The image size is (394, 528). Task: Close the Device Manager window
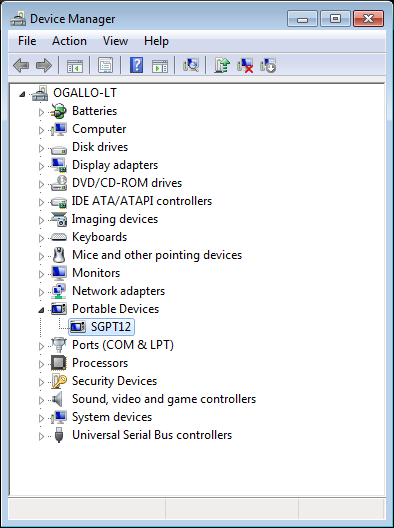click(368, 19)
